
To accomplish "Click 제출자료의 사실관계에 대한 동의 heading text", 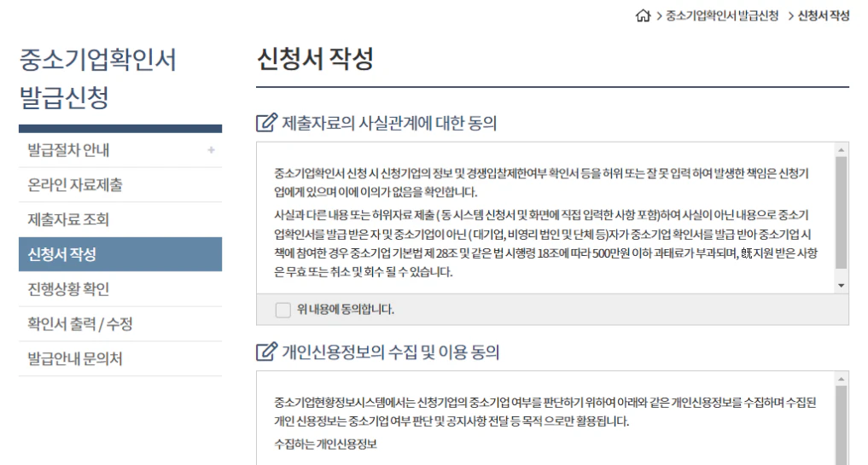I will pos(389,123).
